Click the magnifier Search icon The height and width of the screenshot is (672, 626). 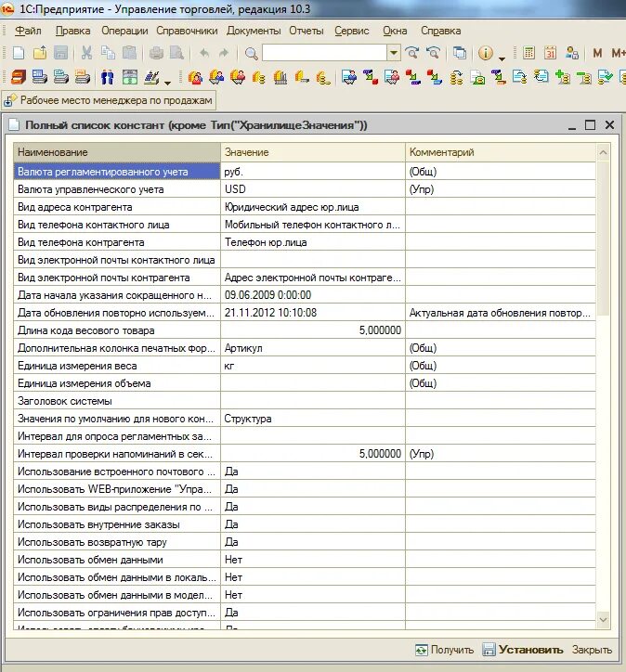(x=251, y=54)
